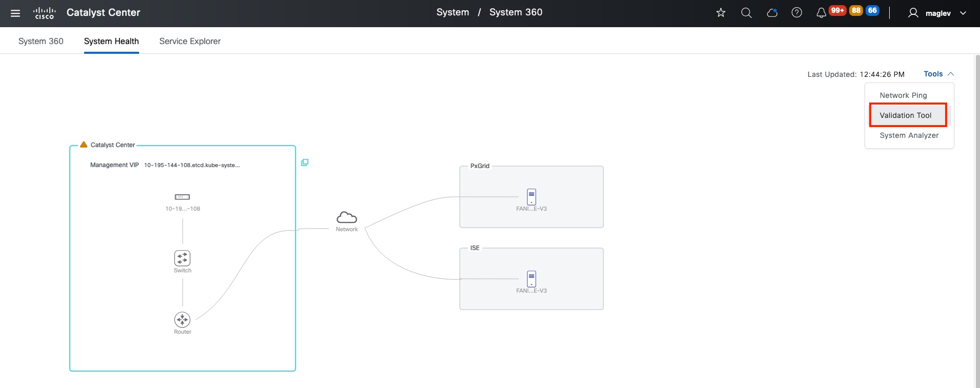The image size is (980, 388).
Task: Click the Cisco logo
Action: pos(44,13)
